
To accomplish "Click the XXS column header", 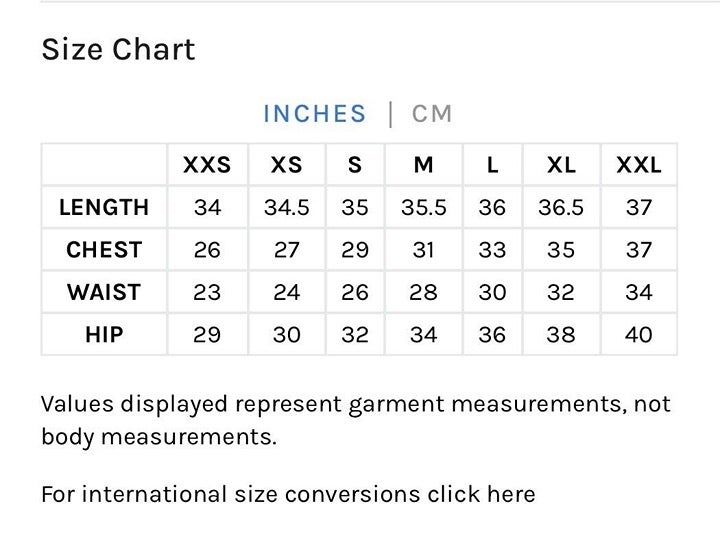I will click(207, 165).
